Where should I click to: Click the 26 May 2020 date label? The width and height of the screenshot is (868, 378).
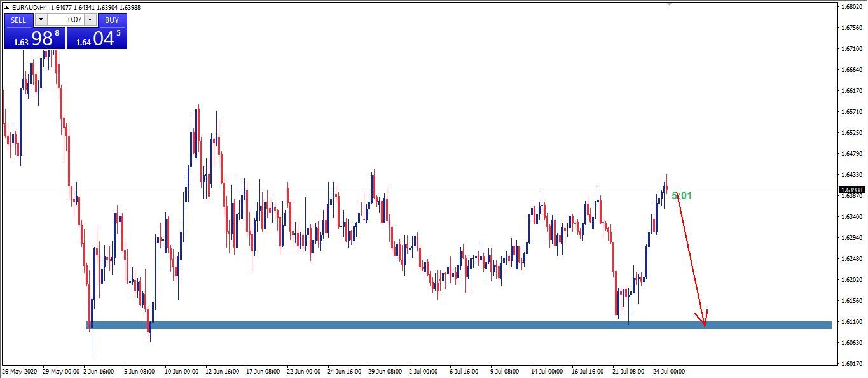click(x=21, y=371)
